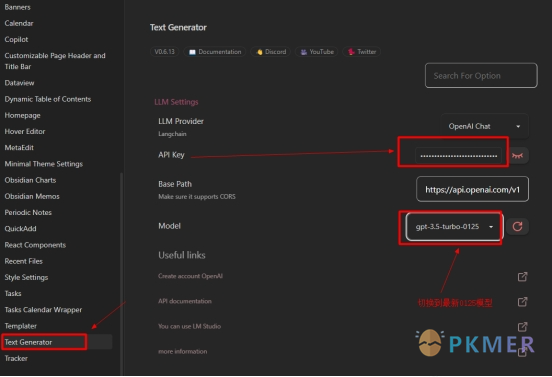Screen dimensions: 552x377
Task: Select Hover Editor in the sidebar
Action: point(25,132)
